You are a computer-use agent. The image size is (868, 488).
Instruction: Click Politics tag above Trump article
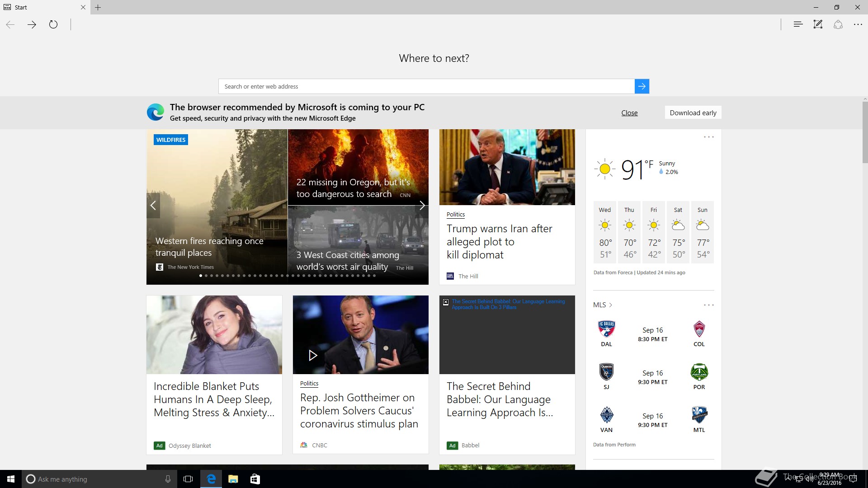(456, 215)
